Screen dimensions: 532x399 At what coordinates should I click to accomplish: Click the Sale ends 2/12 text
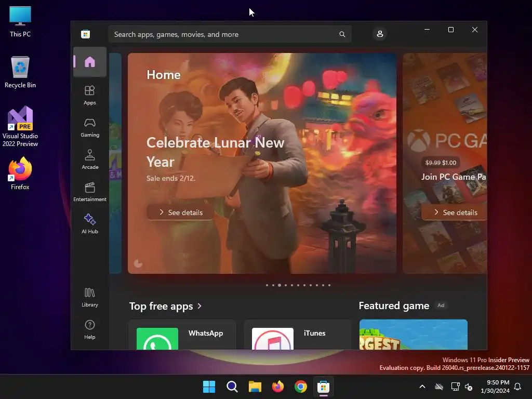tap(171, 178)
